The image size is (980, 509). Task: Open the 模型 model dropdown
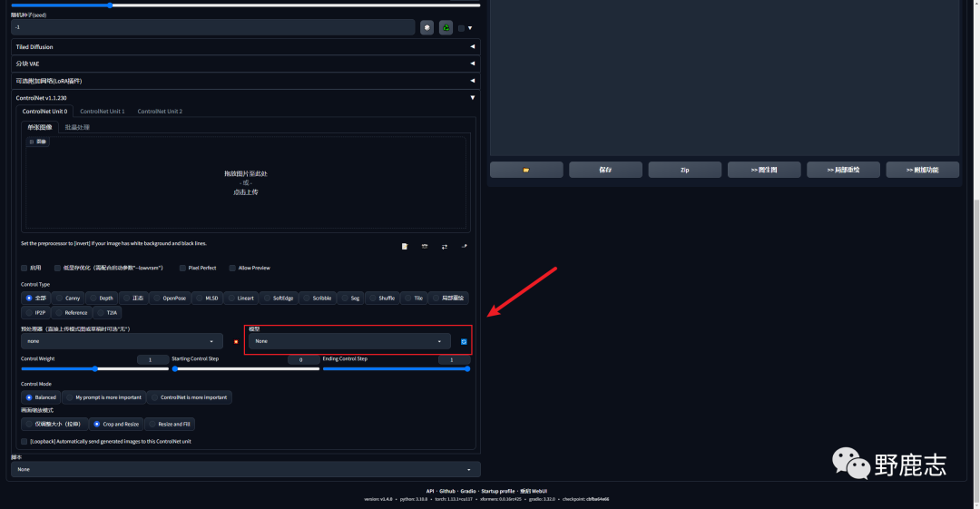pos(349,341)
